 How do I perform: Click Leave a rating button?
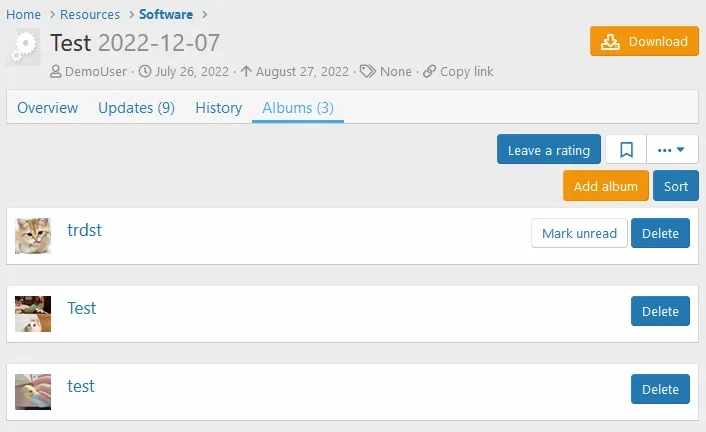tap(549, 149)
